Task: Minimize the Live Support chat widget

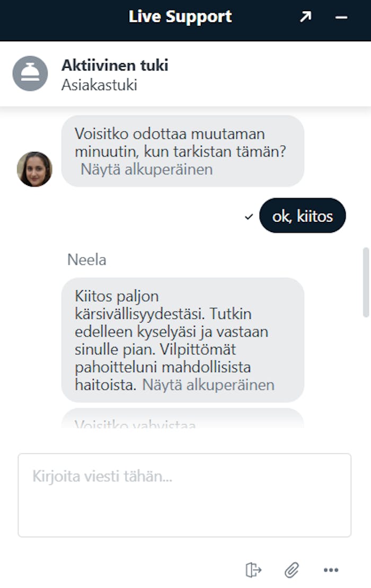Action: click(341, 17)
